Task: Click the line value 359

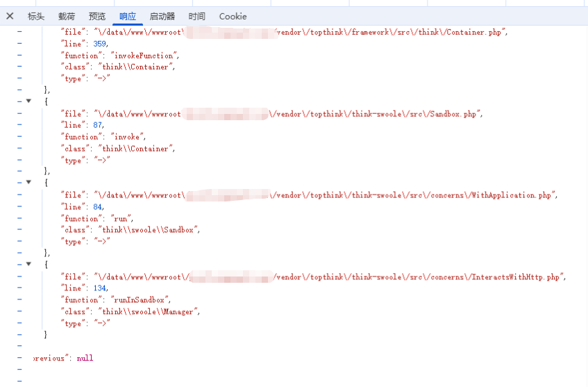Action: point(99,44)
